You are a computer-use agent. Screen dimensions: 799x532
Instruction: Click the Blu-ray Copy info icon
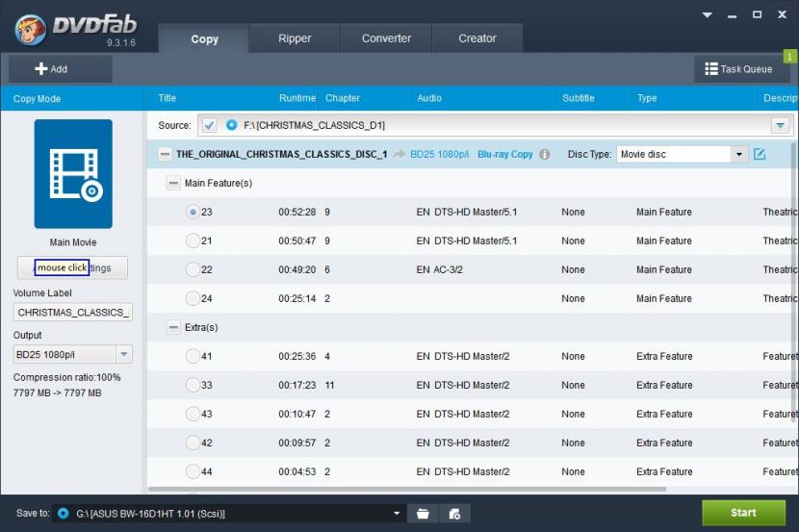545,154
